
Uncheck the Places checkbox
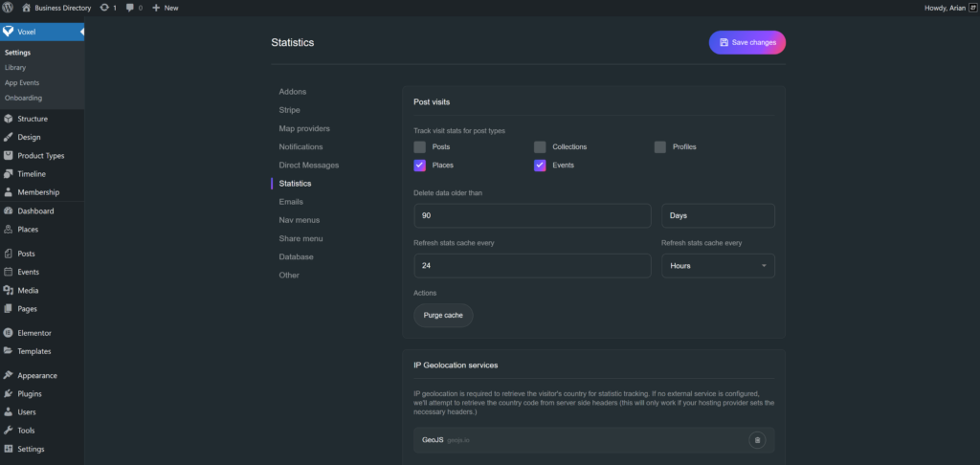pos(419,165)
